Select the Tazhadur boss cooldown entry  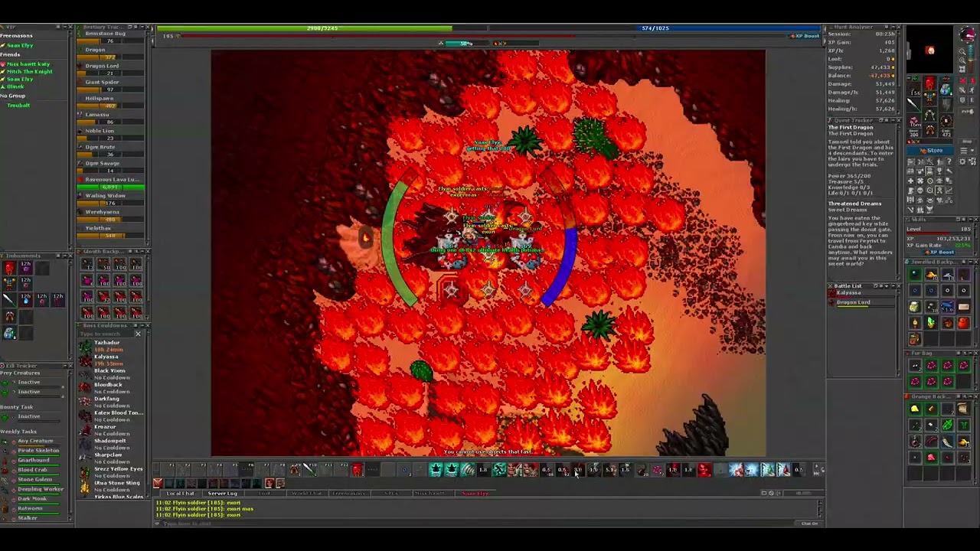point(110,346)
